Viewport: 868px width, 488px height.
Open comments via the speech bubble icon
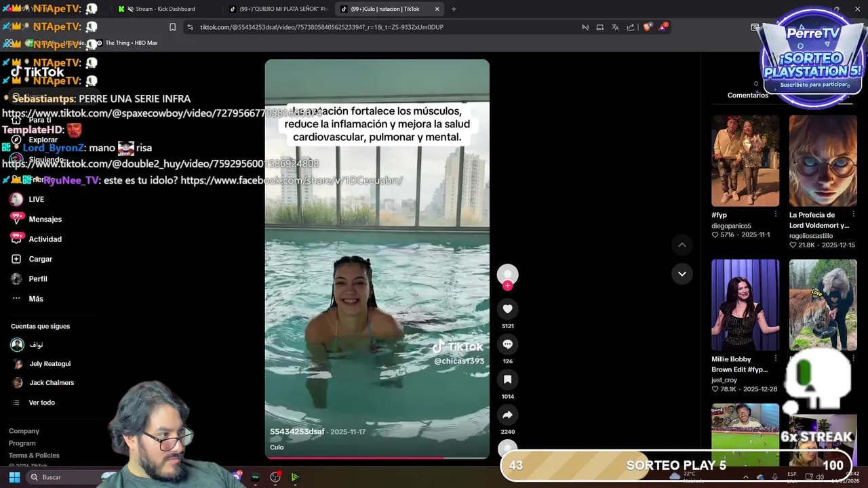(x=507, y=344)
